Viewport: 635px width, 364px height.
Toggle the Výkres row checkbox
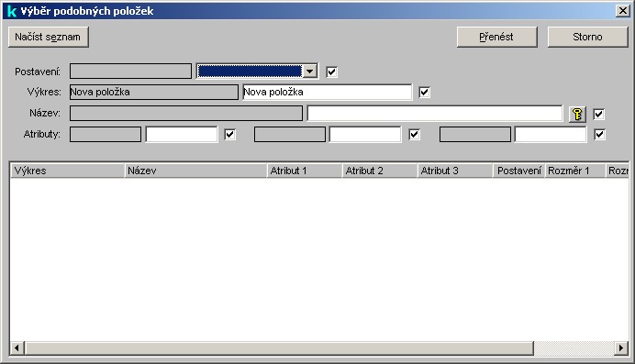pyautogui.click(x=424, y=93)
